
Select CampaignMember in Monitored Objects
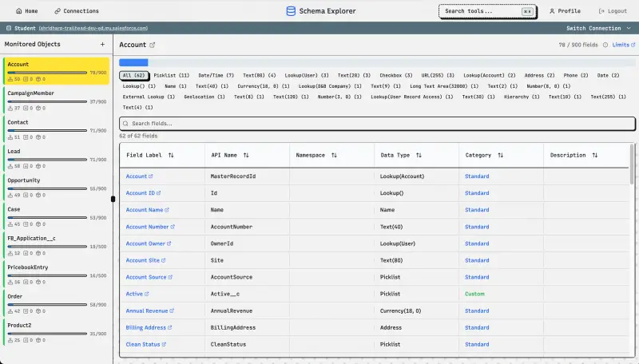pyautogui.click(x=56, y=100)
